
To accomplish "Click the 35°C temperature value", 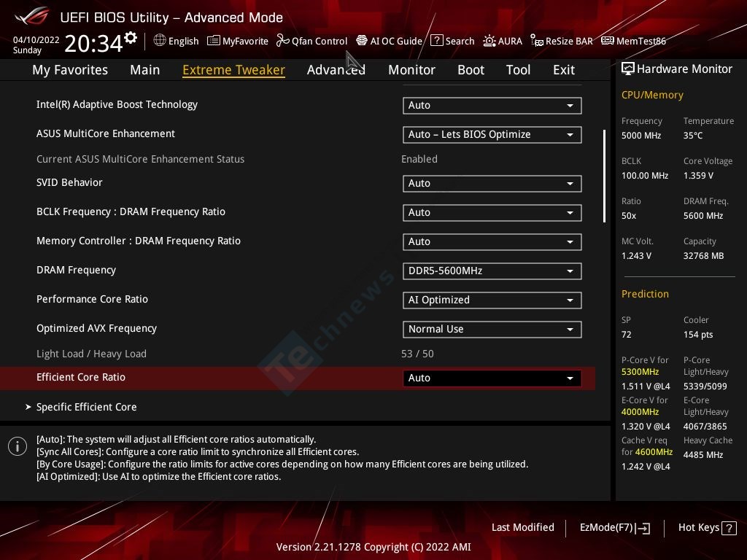I will pyautogui.click(x=693, y=136).
